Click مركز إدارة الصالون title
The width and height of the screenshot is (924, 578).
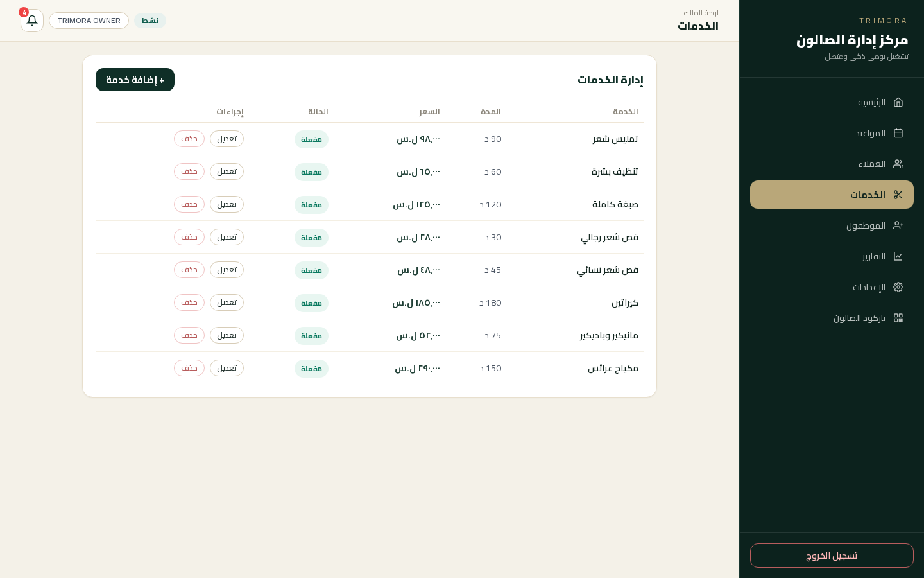coord(852,40)
